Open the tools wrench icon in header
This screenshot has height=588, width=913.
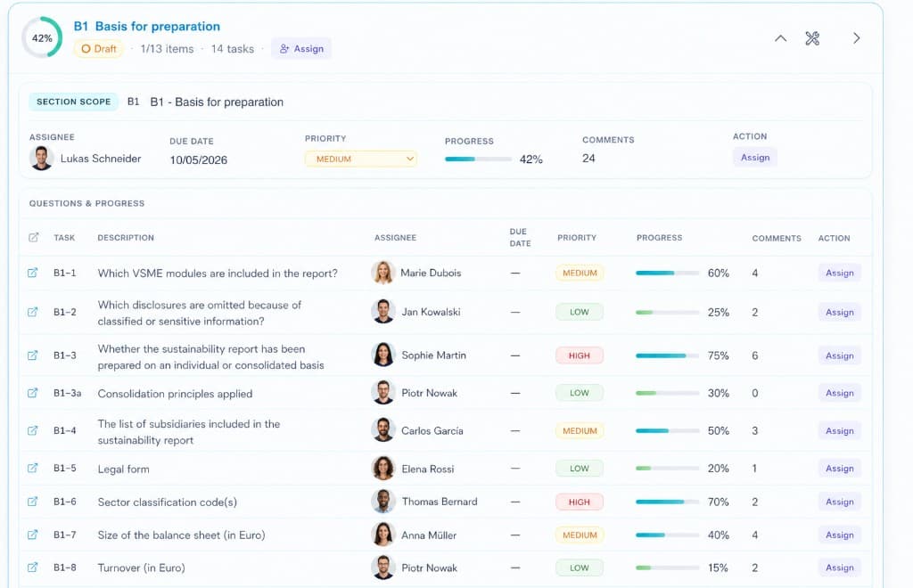(812, 38)
